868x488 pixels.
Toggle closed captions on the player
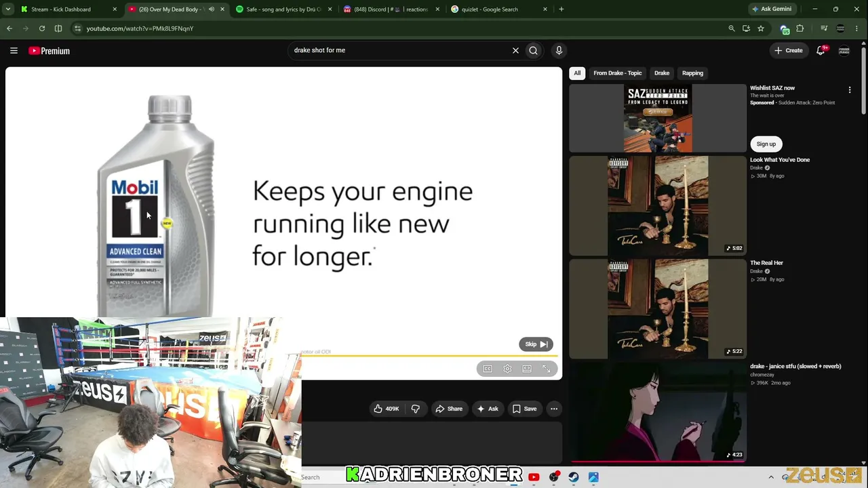[488, 369]
